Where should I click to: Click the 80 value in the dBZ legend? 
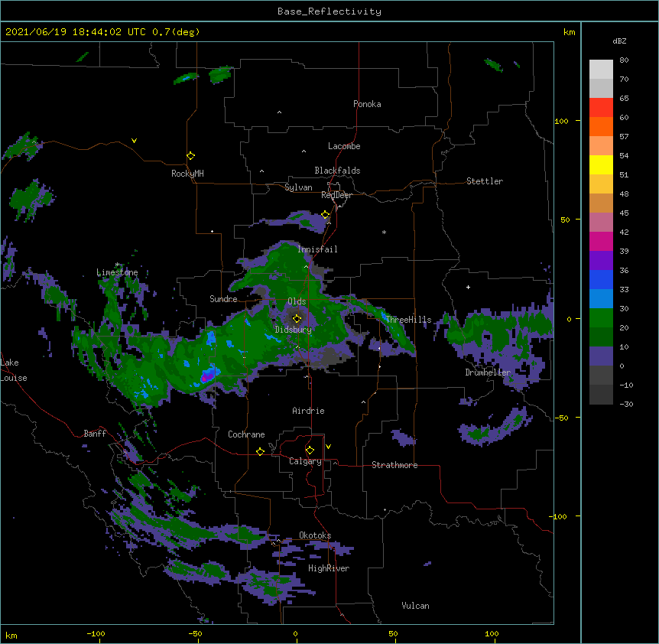point(624,60)
